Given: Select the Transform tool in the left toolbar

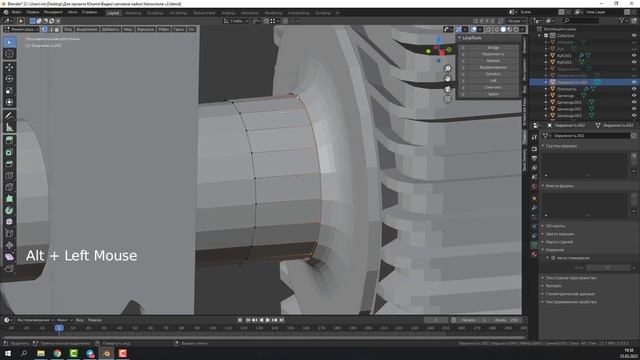Looking at the screenshot, I should 9,102.
